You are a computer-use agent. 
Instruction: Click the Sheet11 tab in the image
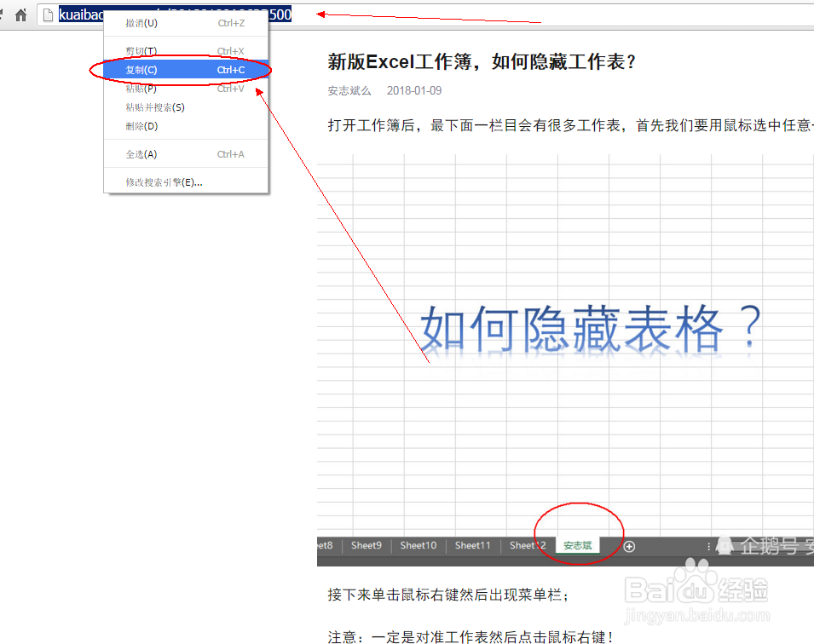472,545
